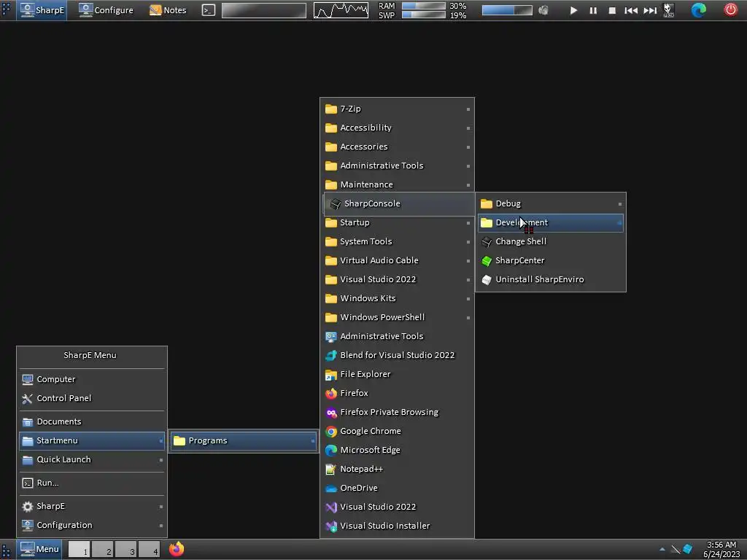Expand Virtual Audio Cable folder
The image size is (747, 560).
[398, 260]
